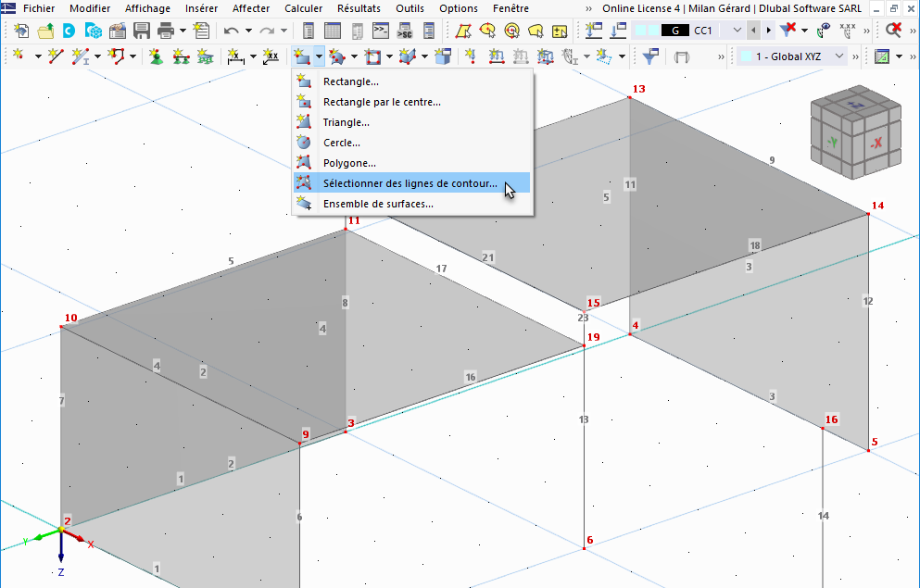Choose Polygone... from the surface menu

click(412, 163)
